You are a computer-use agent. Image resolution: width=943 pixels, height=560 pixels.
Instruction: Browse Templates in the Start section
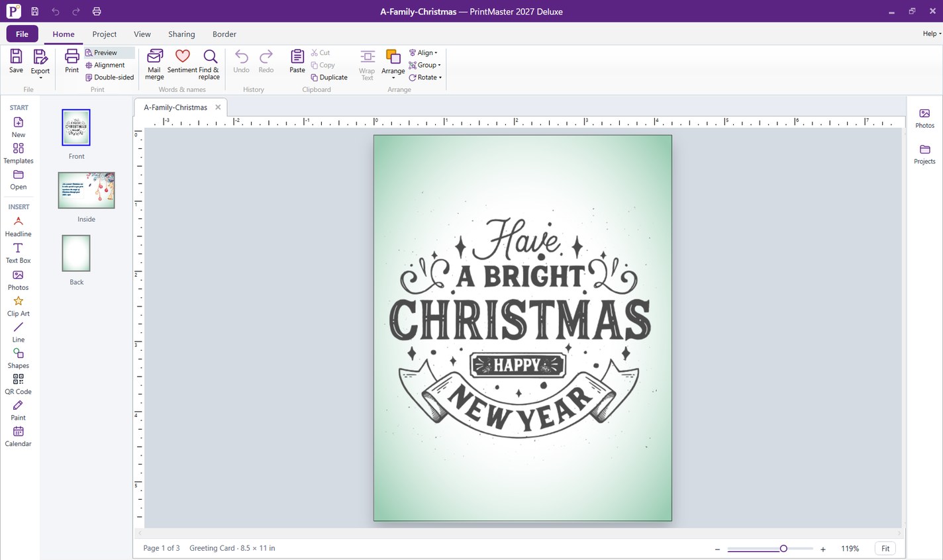pos(19,153)
